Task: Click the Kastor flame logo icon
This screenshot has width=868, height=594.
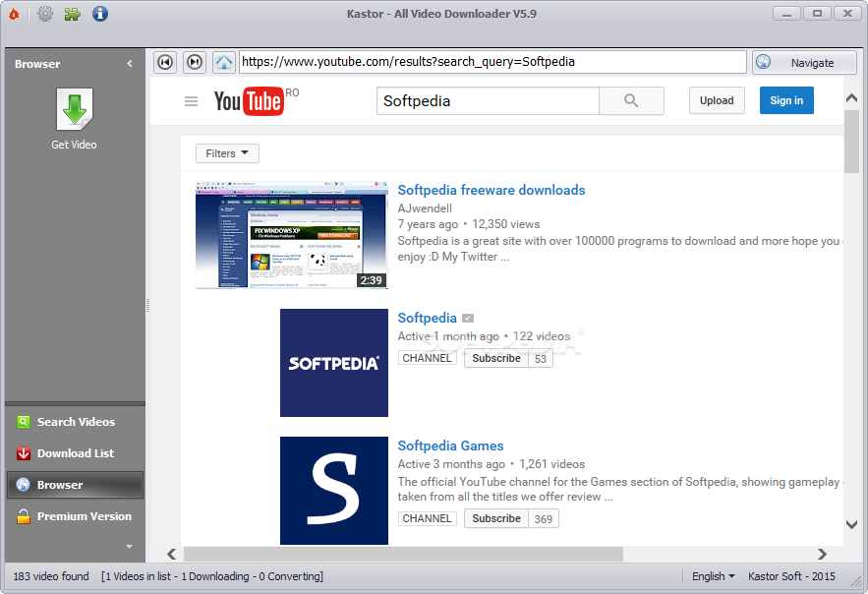Action: 15,14
